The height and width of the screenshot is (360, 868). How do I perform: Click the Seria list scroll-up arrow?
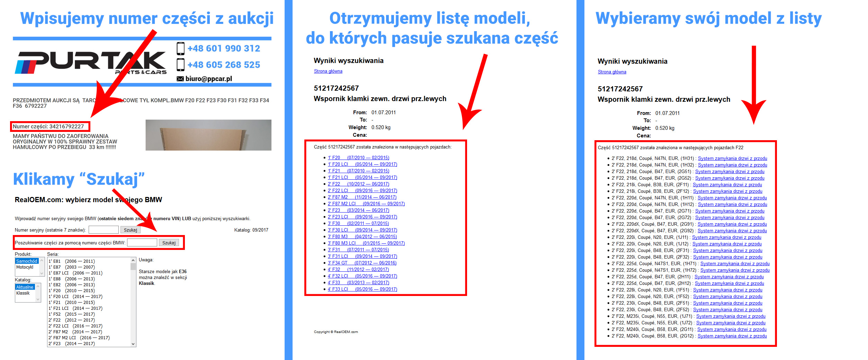coord(133,260)
